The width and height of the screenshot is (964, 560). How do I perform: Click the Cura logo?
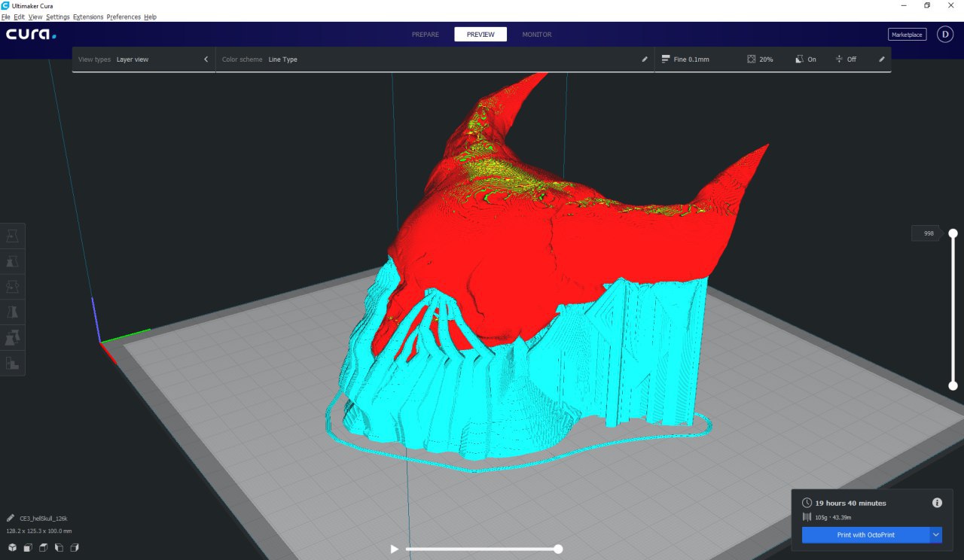(x=31, y=34)
